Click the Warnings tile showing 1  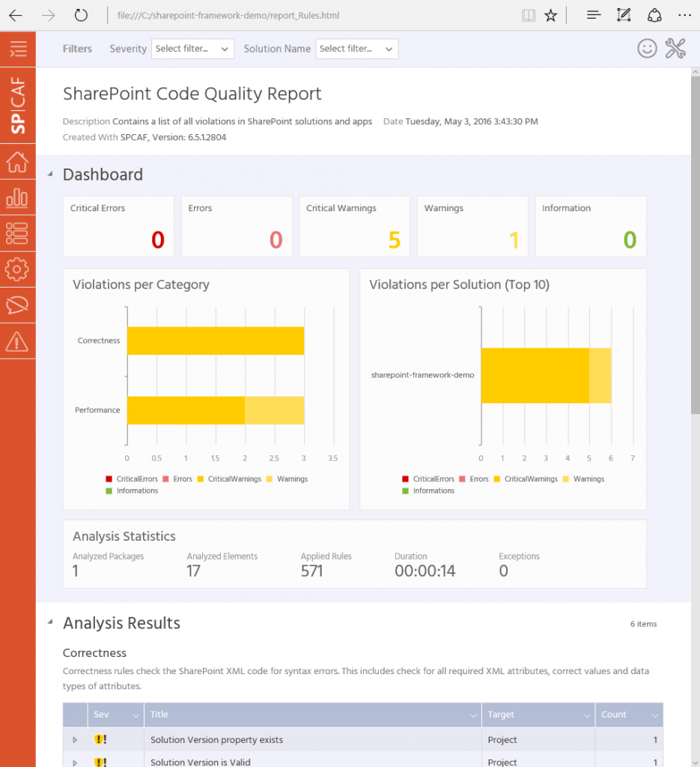click(472, 226)
